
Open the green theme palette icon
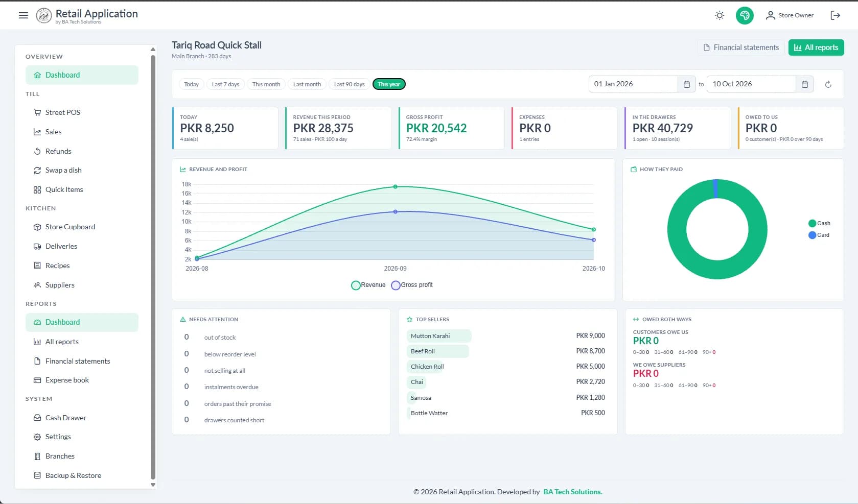745,15
